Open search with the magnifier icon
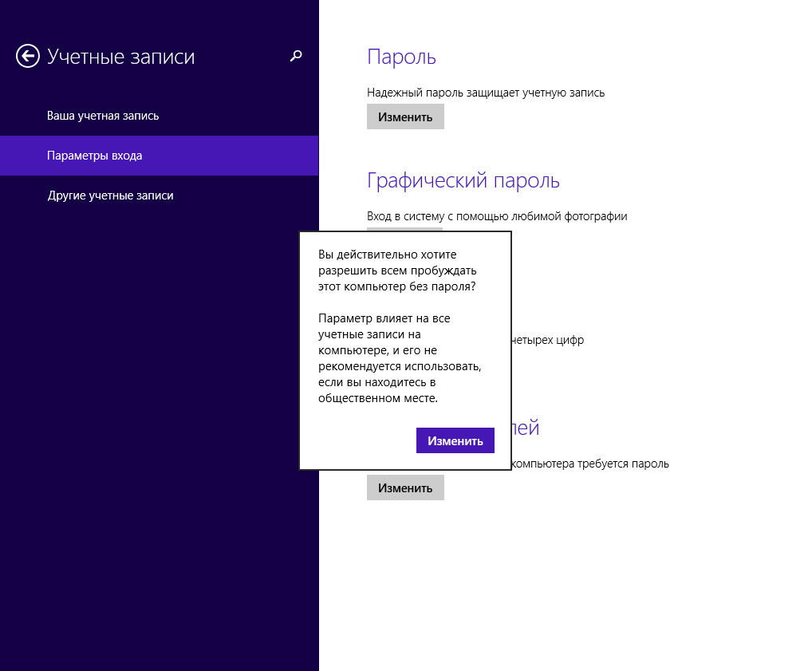 pyautogui.click(x=296, y=56)
